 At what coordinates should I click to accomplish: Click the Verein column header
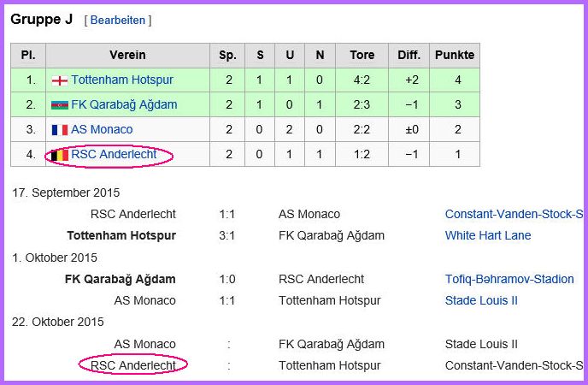click(127, 55)
